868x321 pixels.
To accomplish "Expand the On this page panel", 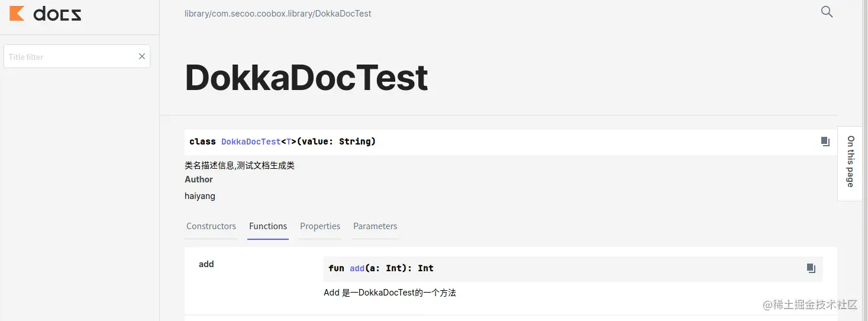I will click(850, 162).
